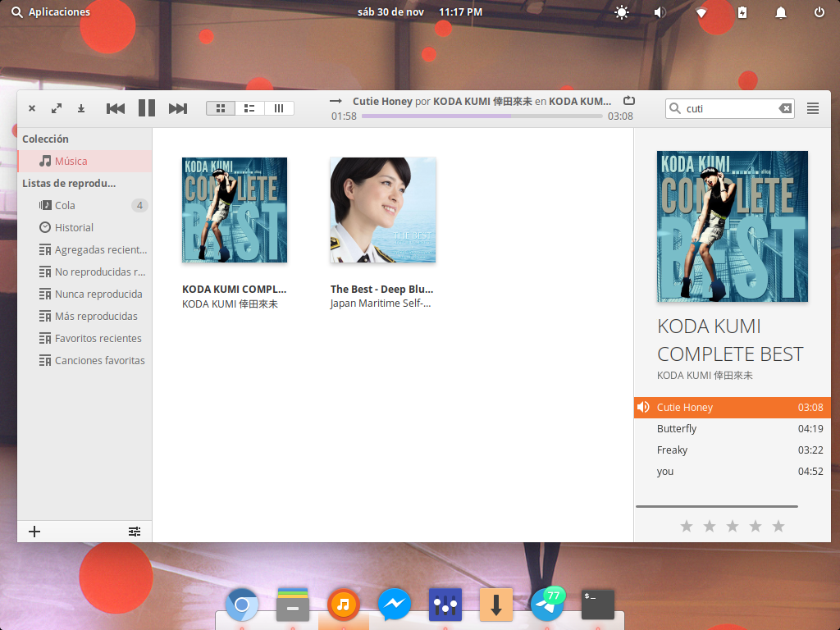Rate album one star
Screen dimensions: 840x630
[687, 526]
